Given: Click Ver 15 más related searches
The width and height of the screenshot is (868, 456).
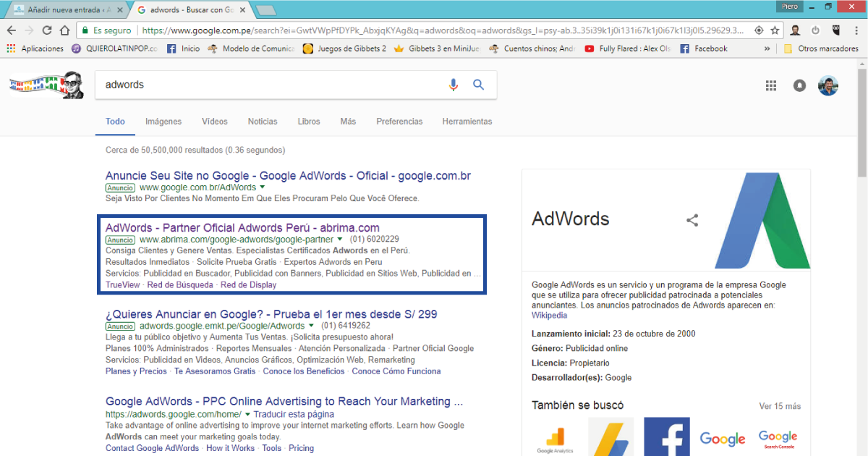Looking at the screenshot, I should point(780,406).
